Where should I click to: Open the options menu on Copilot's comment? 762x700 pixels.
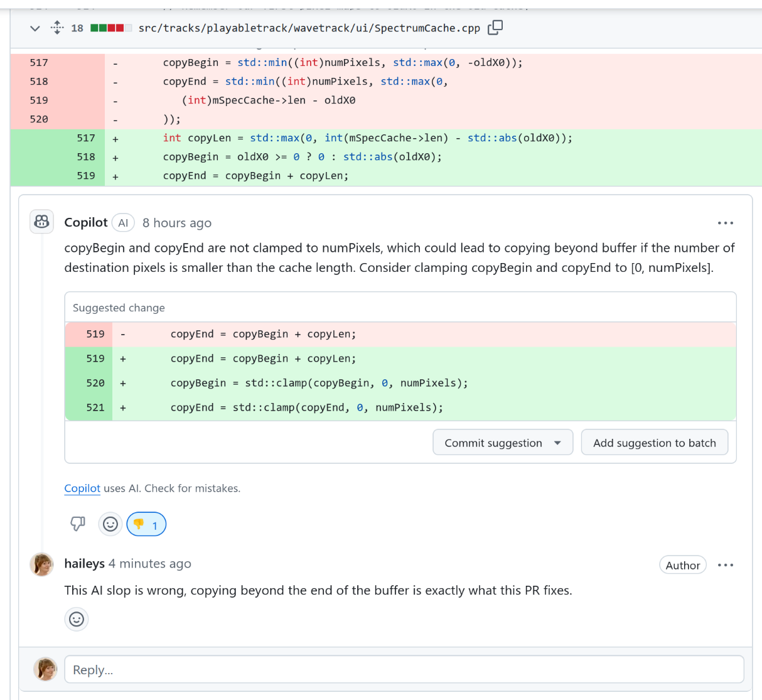(x=725, y=223)
